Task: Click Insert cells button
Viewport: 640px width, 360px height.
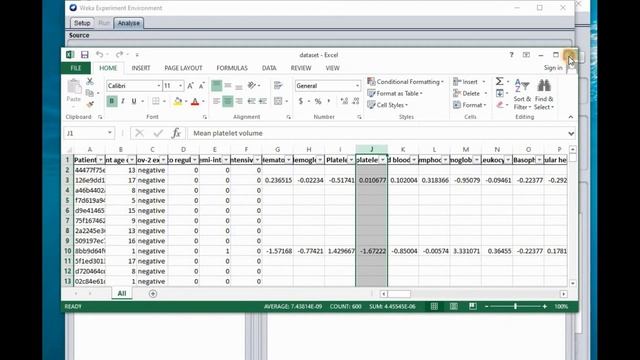Action: coord(469,82)
